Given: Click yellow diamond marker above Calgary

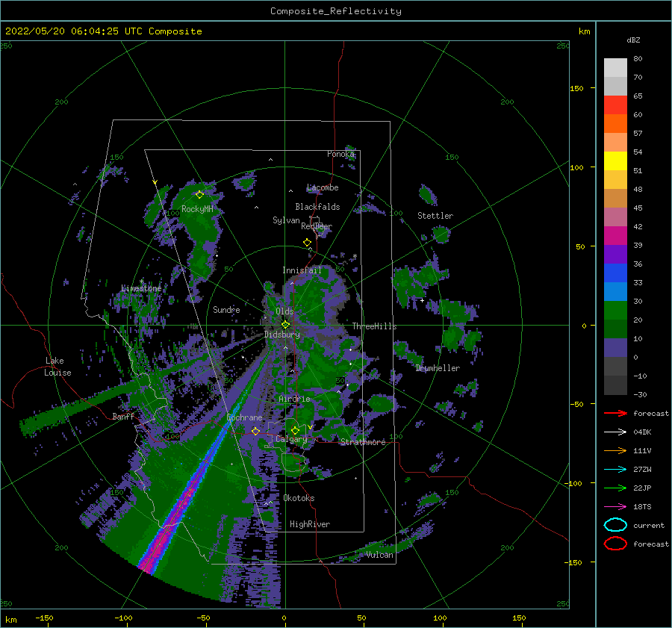Looking at the screenshot, I should pyautogui.click(x=295, y=430).
